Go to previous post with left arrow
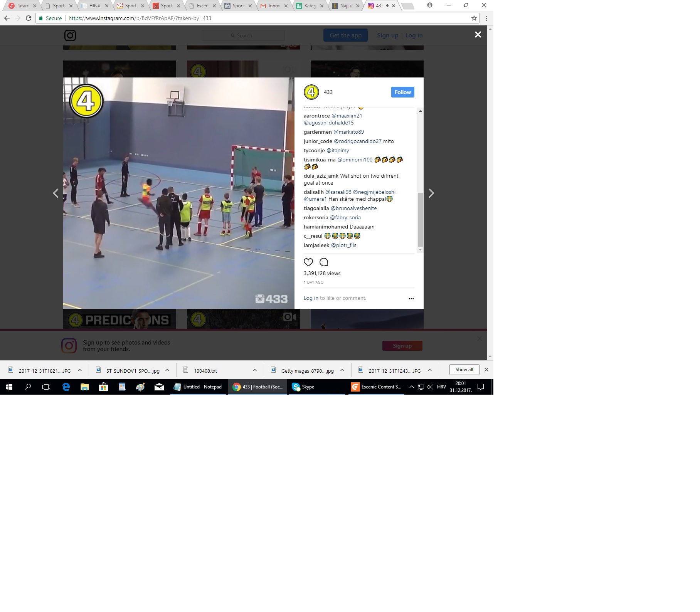This screenshot has width=700, height=612. [x=56, y=193]
